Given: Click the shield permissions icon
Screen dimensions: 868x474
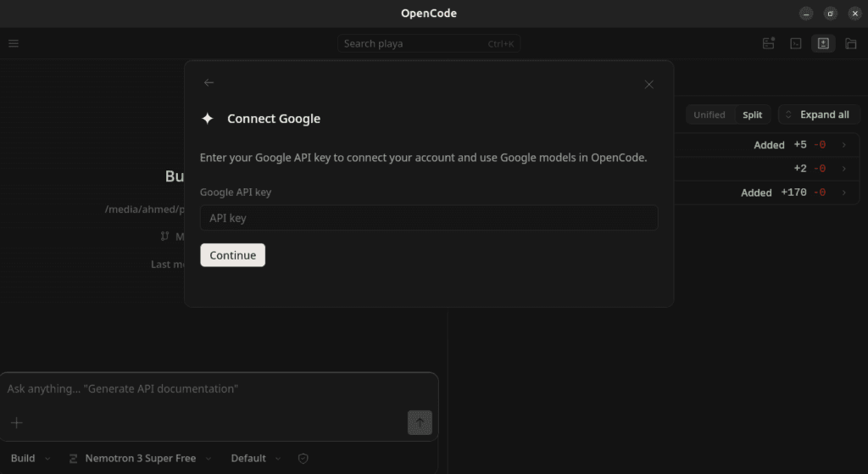Looking at the screenshot, I should click(303, 459).
